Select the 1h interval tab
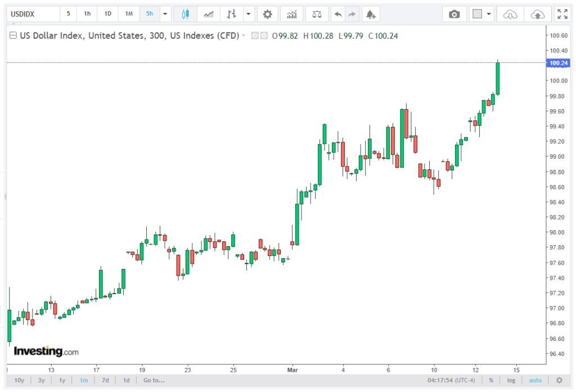576x392 pixels. 87,13
